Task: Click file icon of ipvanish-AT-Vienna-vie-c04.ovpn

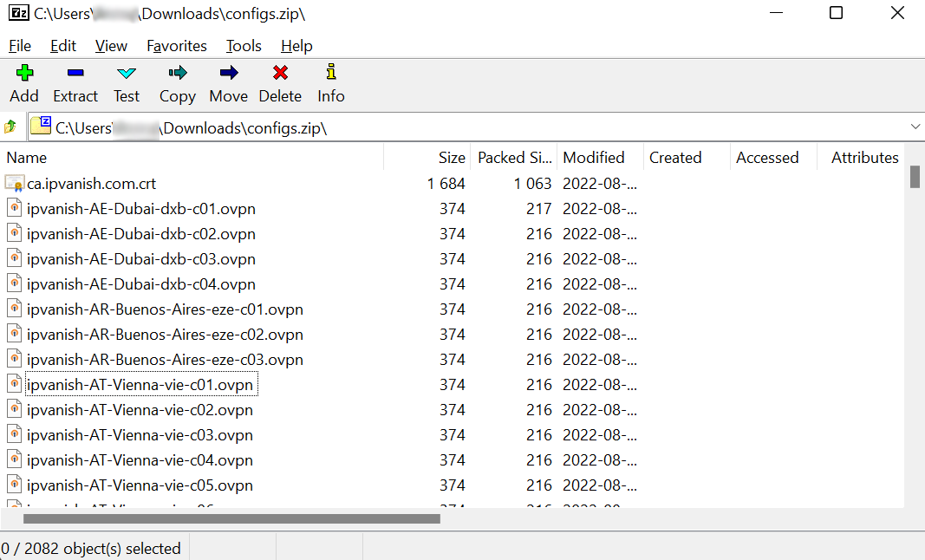Action: (15, 459)
